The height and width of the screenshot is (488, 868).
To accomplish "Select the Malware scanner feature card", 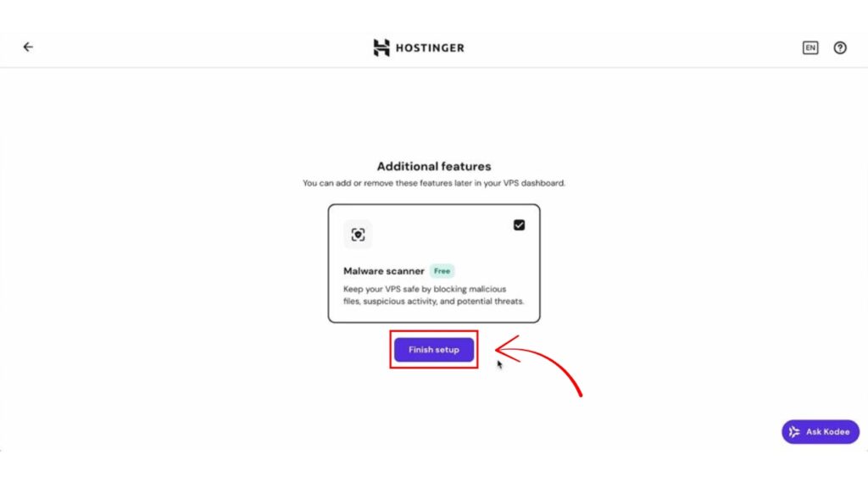I will click(434, 263).
